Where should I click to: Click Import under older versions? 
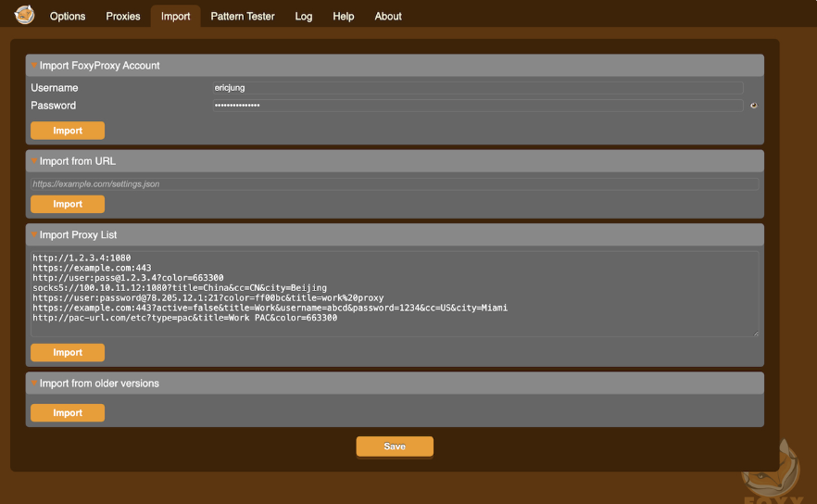click(x=68, y=413)
